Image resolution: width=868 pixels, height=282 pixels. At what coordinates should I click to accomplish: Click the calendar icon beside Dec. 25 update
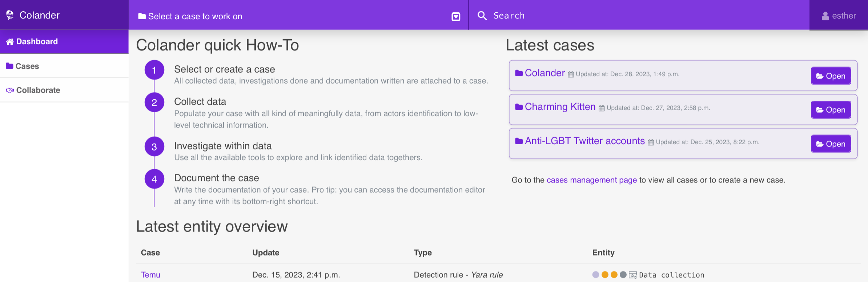[x=651, y=142]
